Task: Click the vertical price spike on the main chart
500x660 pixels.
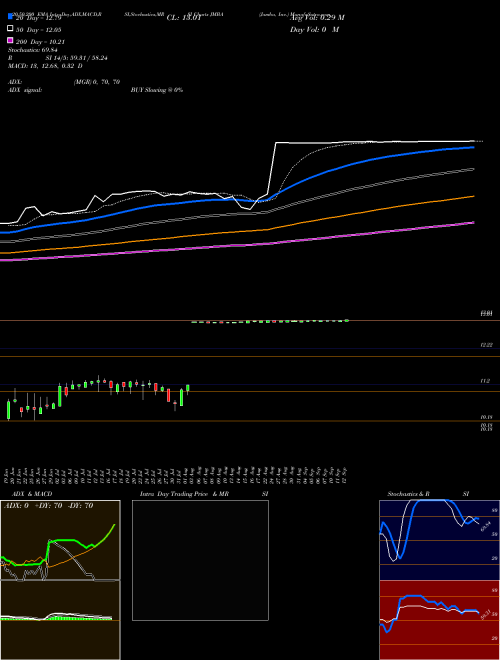Action: point(272,168)
